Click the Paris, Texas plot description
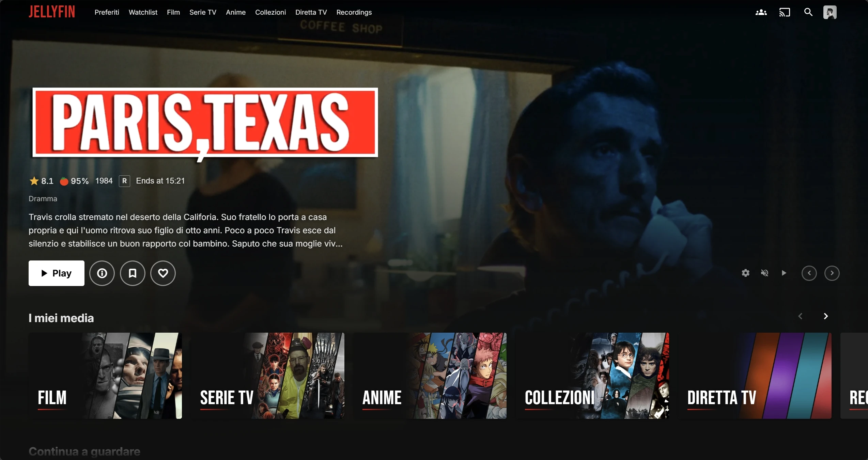This screenshot has height=460, width=868. click(186, 231)
